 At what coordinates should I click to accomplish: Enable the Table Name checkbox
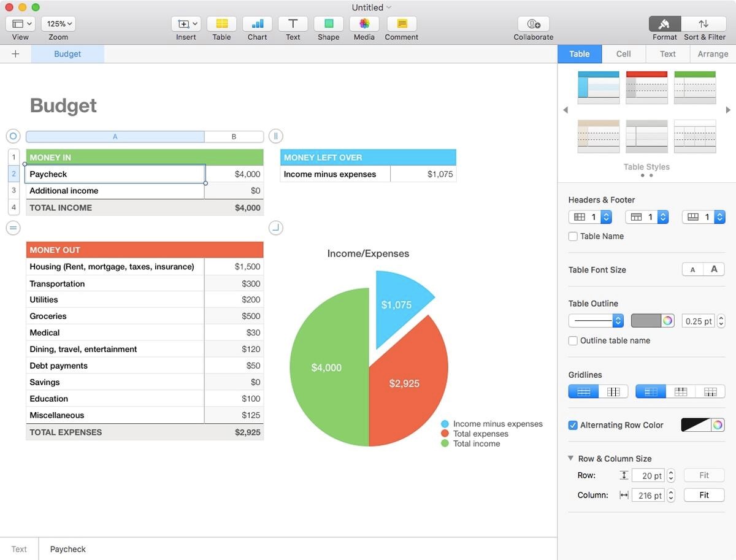[x=572, y=236]
